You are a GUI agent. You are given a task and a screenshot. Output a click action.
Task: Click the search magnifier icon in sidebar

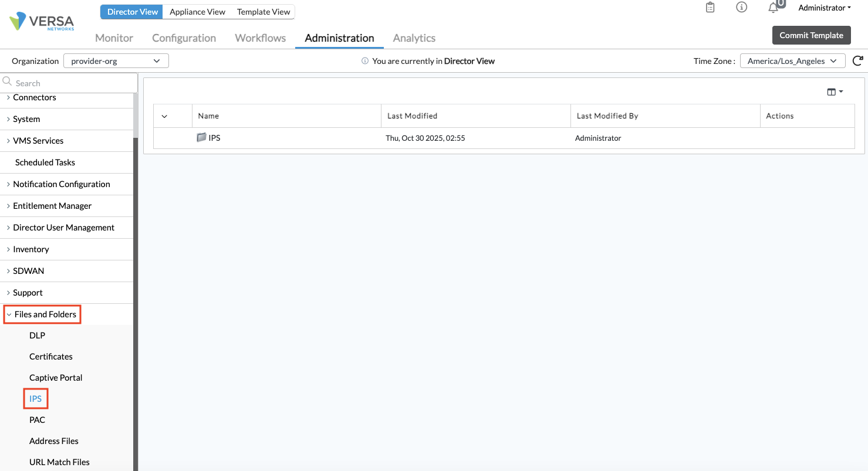point(8,83)
